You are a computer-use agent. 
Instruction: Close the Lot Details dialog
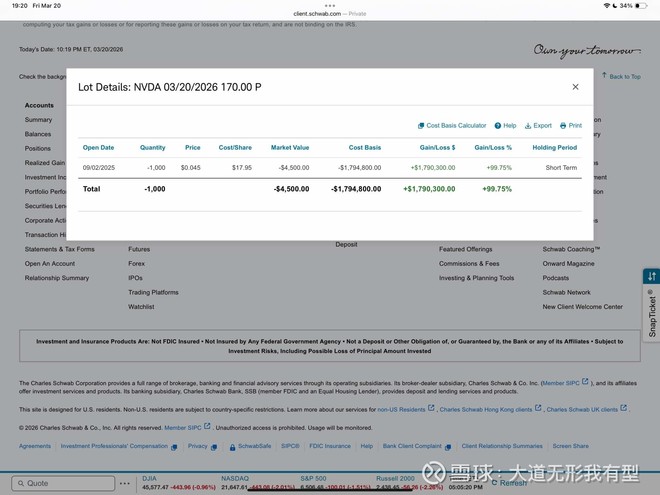point(575,87)
